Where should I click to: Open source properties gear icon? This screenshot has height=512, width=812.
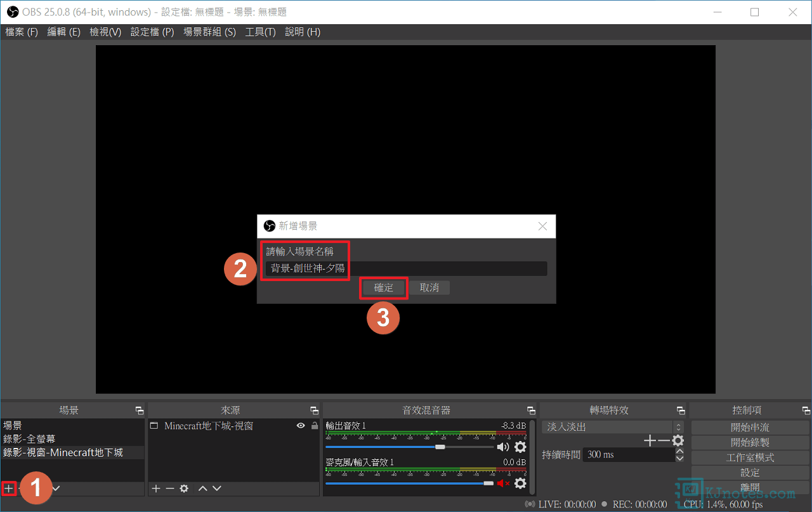(184, 489)
